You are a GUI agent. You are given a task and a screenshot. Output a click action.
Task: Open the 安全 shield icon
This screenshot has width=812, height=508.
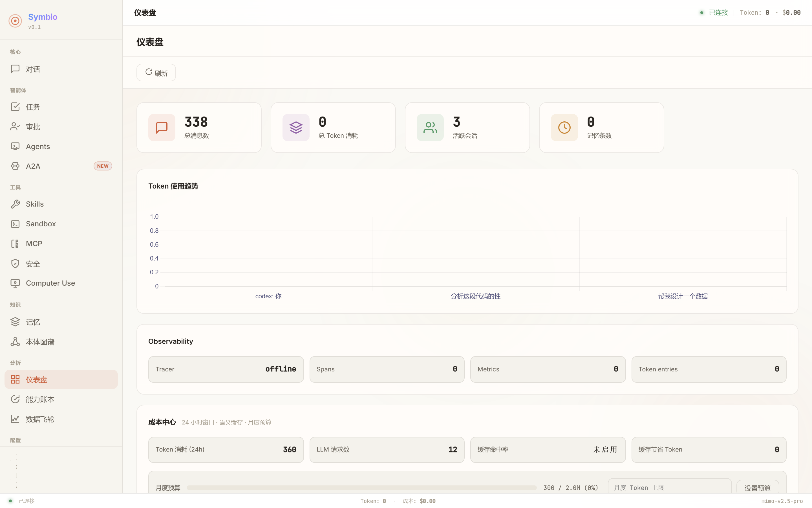click(15, 263)
